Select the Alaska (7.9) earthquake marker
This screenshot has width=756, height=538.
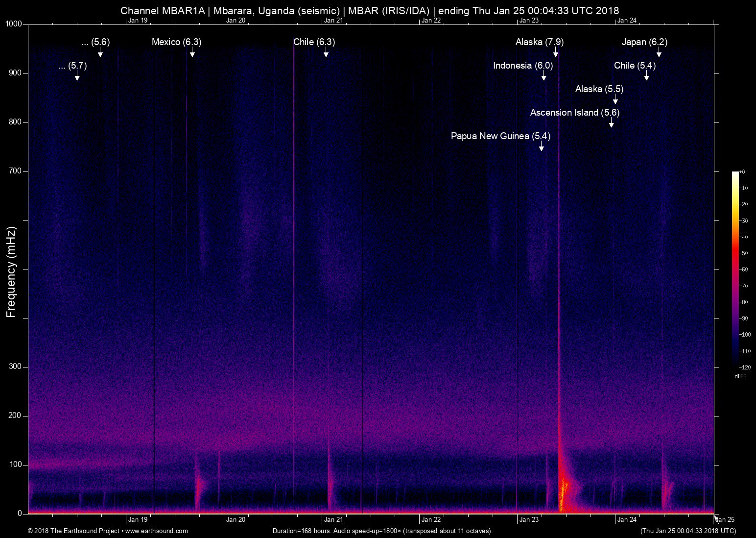pyautogui.click(x=539, y=42)
